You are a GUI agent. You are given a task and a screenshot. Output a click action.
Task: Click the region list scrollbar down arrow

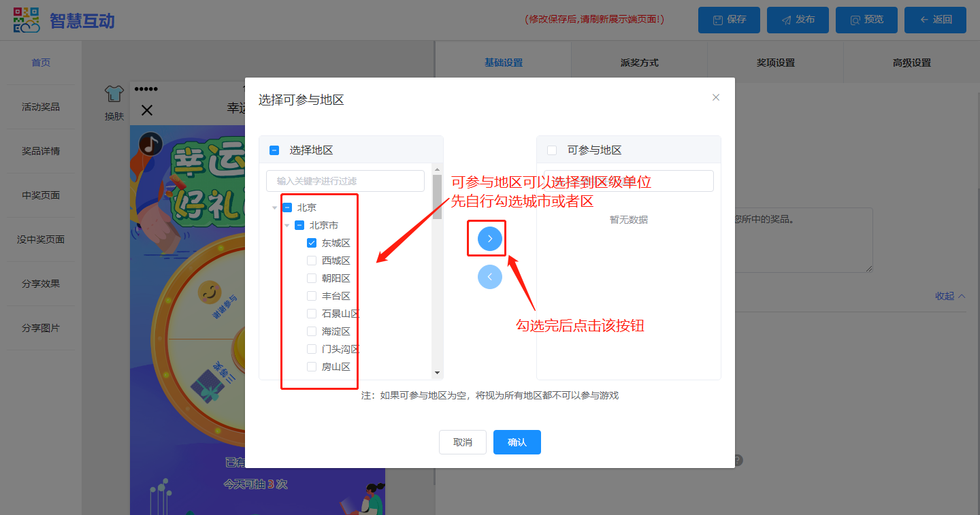click(437, 373)
